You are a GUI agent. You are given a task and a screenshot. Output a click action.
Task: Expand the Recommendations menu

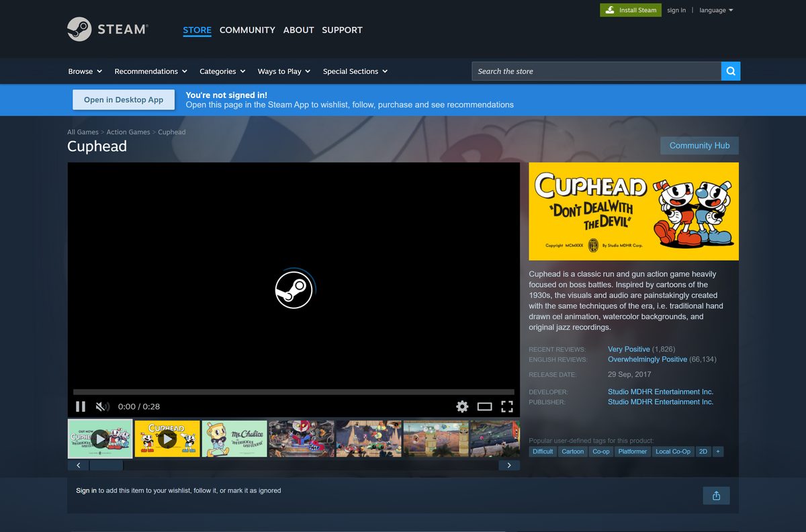pyautogui.click(x=150, y=71)
